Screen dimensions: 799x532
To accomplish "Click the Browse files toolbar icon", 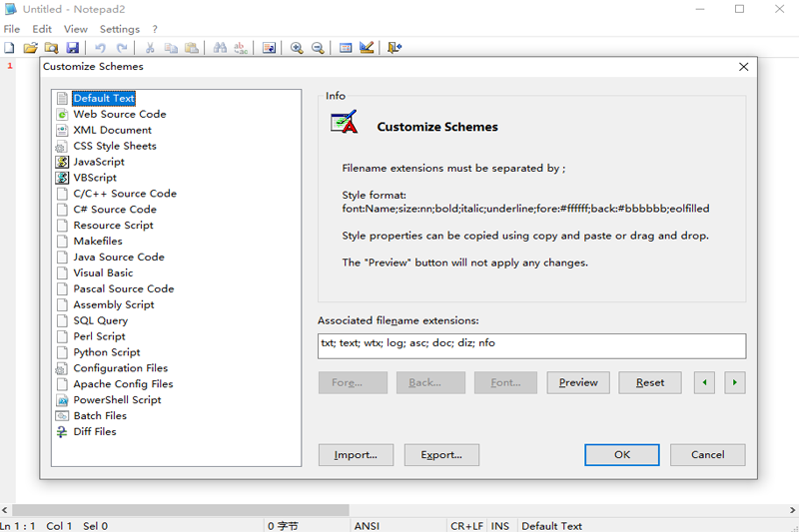I will 52,48.
